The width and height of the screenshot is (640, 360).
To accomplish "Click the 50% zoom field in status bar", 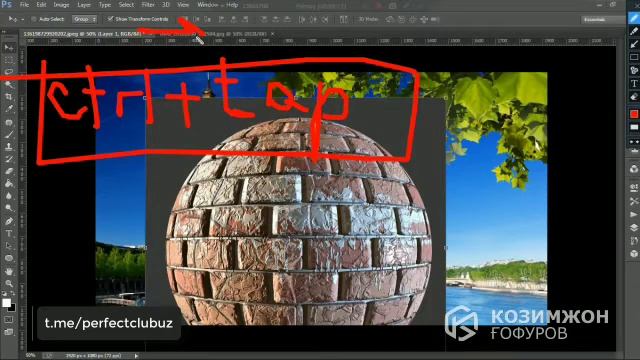I will (x=31, y=356).
